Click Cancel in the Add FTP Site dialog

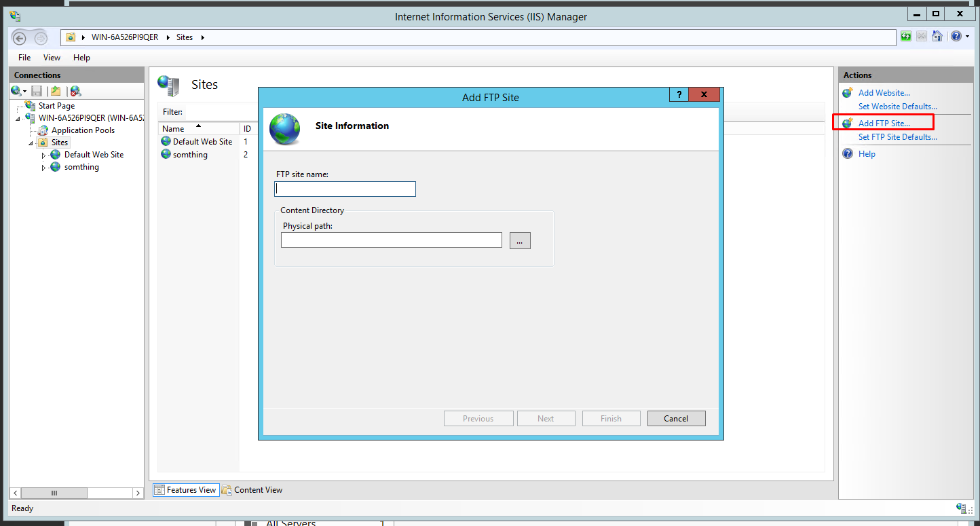pyautogui.click(x=676, y=418)
